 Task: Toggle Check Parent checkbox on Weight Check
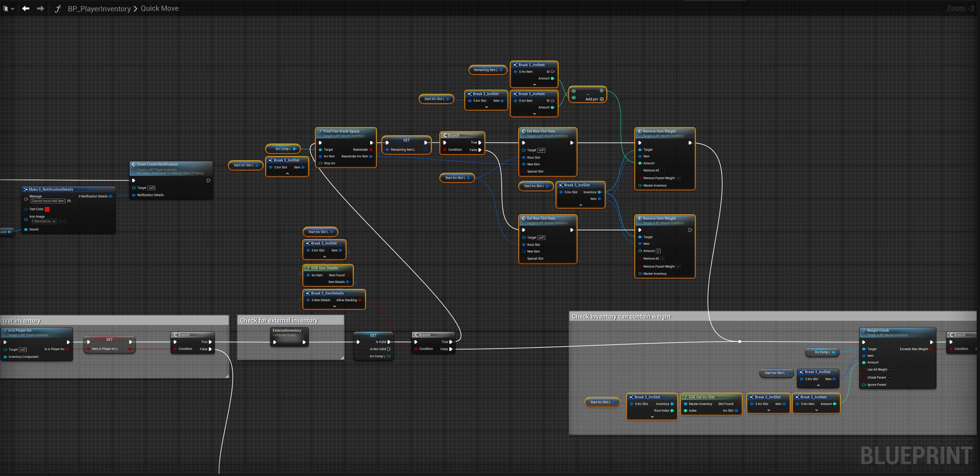pyautogui.click(x=889, y=377)
